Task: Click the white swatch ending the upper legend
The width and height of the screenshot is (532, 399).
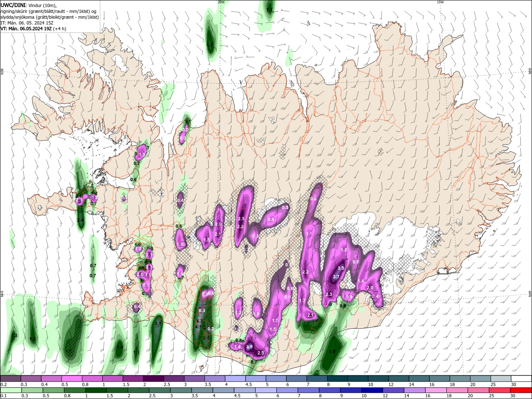Action: [x=521, y=379]
